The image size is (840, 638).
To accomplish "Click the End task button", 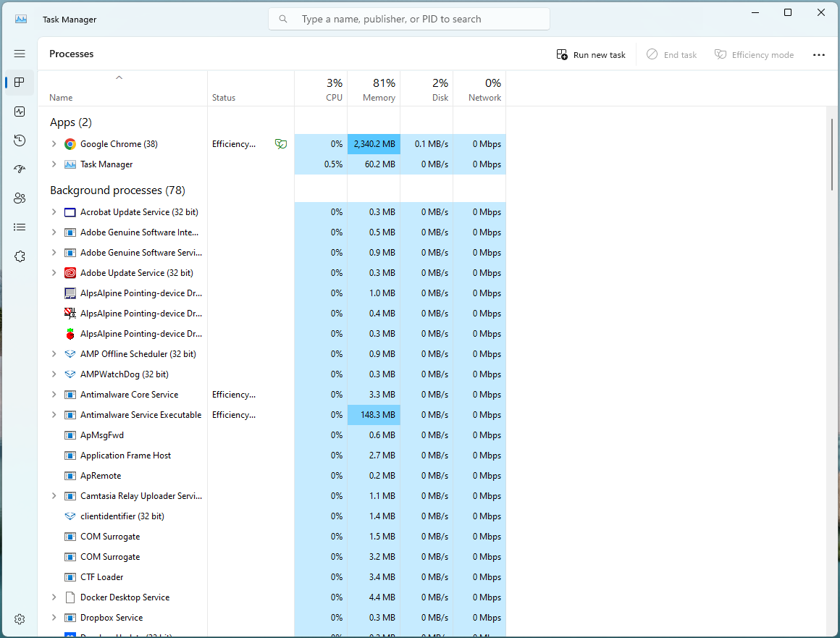I will tap(671, 54).
